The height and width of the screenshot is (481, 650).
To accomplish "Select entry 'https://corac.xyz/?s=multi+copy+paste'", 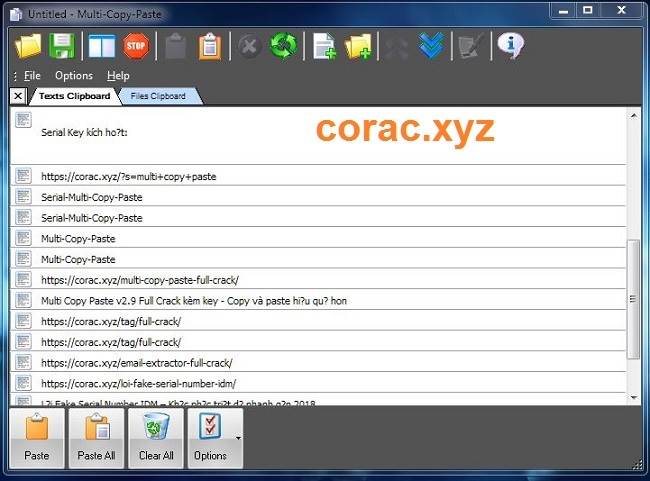I will tap(318, 176).
